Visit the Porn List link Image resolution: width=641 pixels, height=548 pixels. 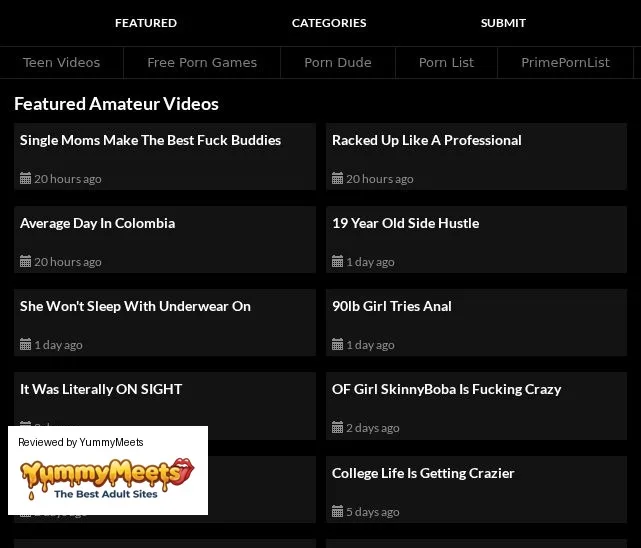pyautogui.click(x=446, y=63)
